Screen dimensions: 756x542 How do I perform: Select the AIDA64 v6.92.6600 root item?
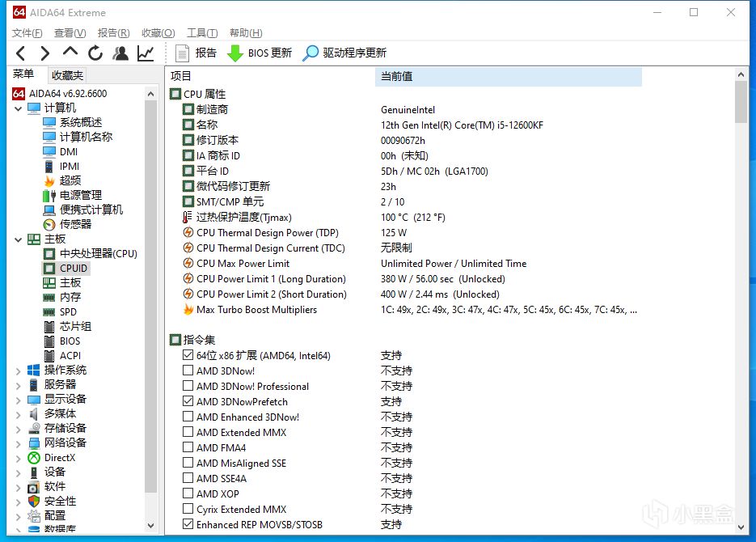(x=60, y=94)
